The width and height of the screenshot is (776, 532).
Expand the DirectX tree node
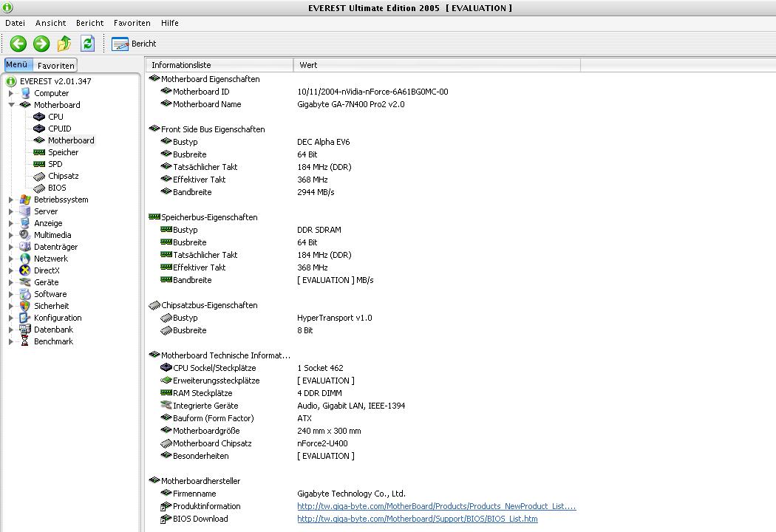pos(11,270)
